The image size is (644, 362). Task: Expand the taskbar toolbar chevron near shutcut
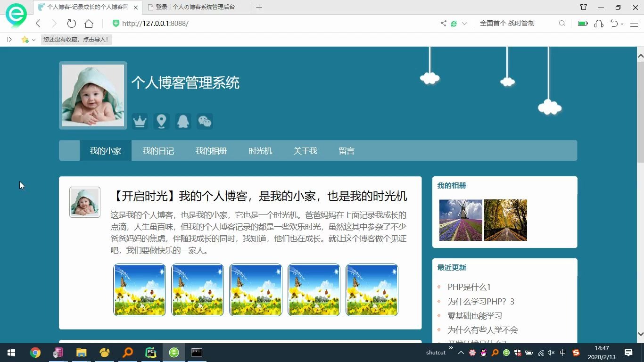[x=451, y=348]
